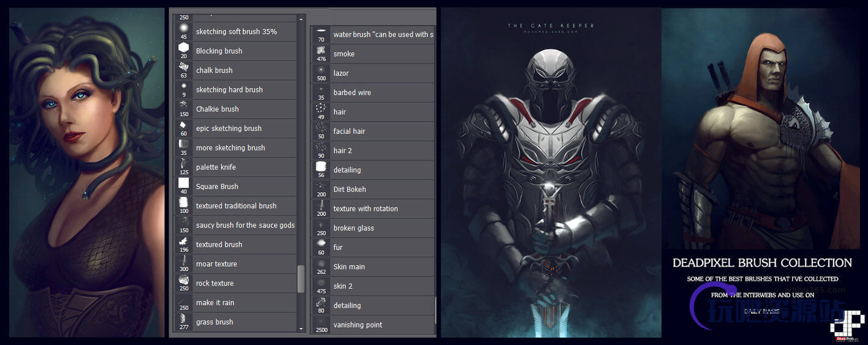Choose 'textured traditional brush' preview icon
The image size is (868, 345).
tap(184, 202)
